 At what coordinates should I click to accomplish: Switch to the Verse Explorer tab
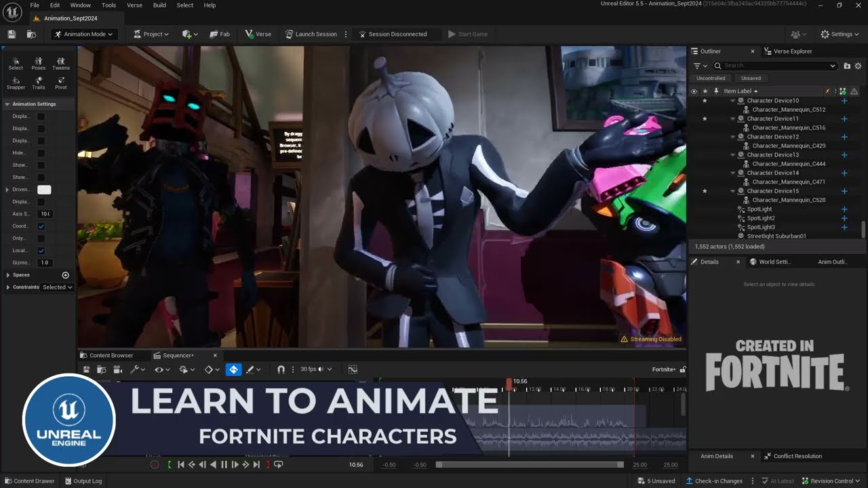(787, 52)
